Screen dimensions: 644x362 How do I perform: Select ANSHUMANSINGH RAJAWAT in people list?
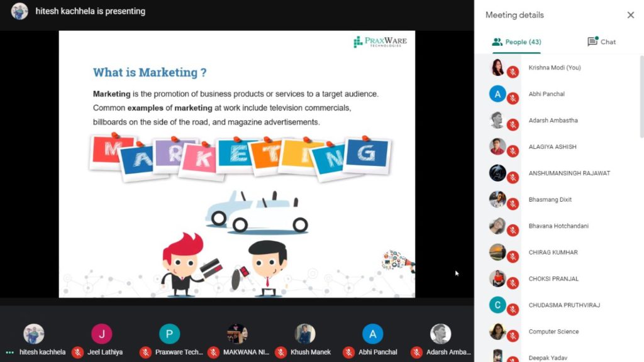pyautogui.click(x=569, y=173)
